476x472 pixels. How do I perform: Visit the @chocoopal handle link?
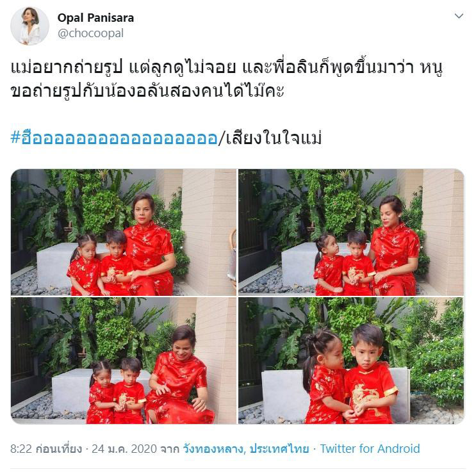point(90,33)
